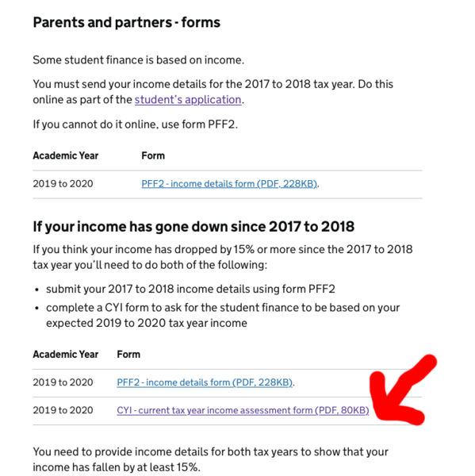Click the paragraph 'You need to provide income details'
This screenshot has height=476, width=475.
(210, 459)
